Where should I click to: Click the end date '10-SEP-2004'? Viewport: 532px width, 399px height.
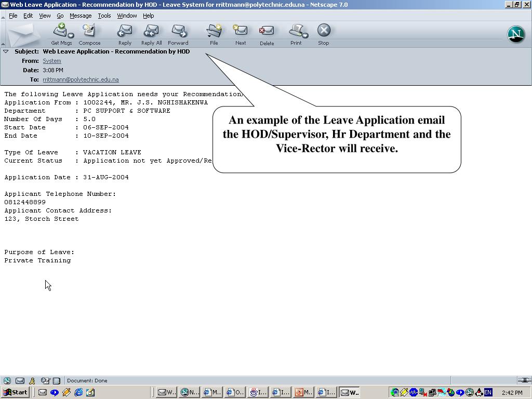(106, 136)
